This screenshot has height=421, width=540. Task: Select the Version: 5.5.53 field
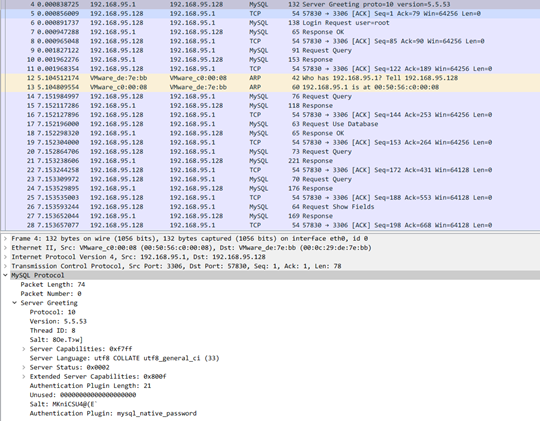point(58,321)
